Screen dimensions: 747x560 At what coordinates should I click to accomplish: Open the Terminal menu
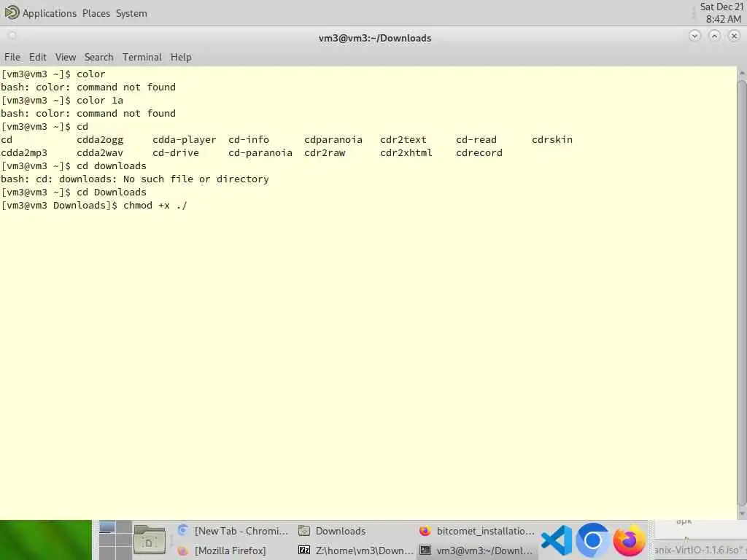click(x=142, y=57)
